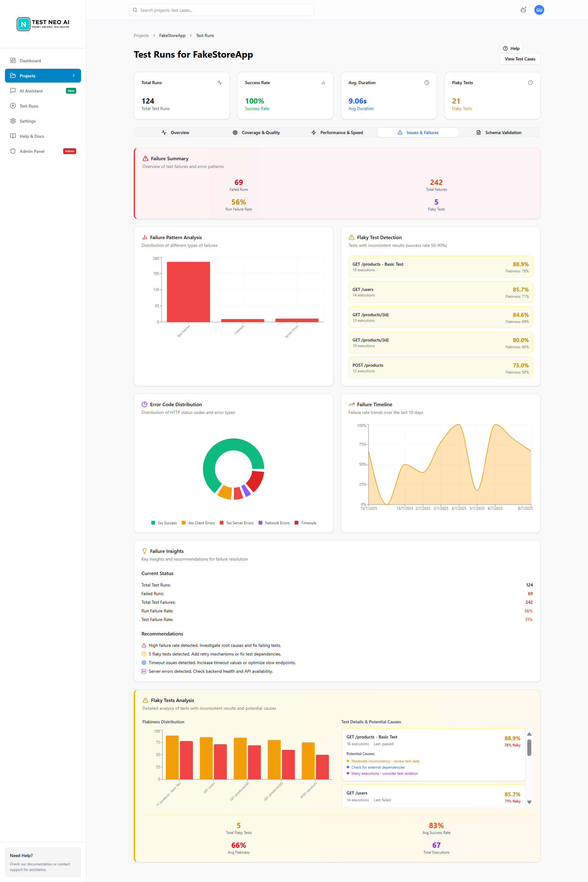Open AI Assistant from the sidebar
588x882 pixels.
31,91
